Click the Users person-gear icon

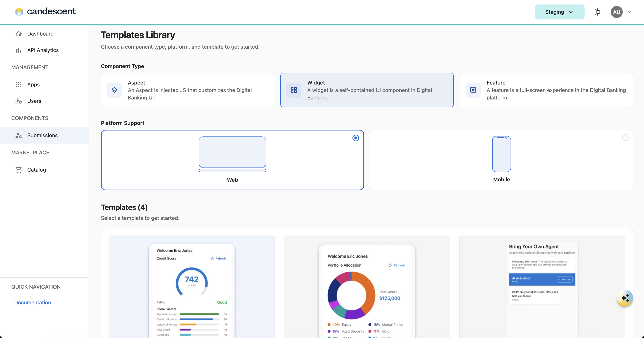tap(19, 101)
